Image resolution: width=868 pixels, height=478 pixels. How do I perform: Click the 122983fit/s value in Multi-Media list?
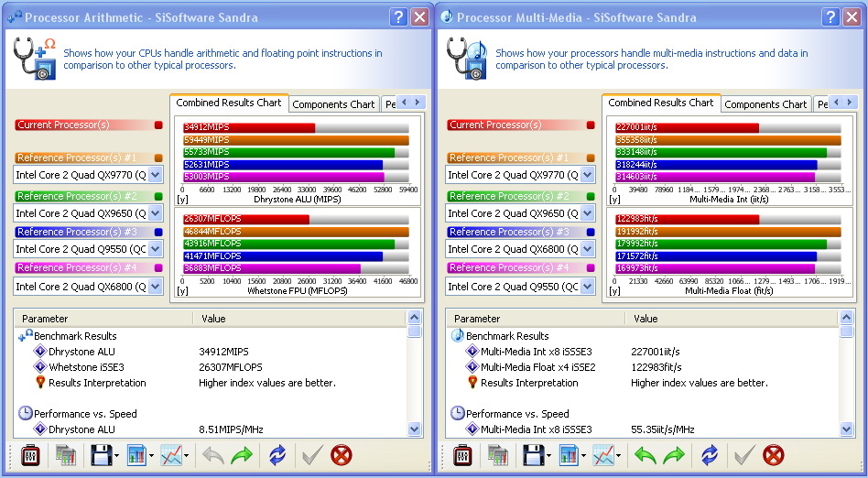(656, 367)
